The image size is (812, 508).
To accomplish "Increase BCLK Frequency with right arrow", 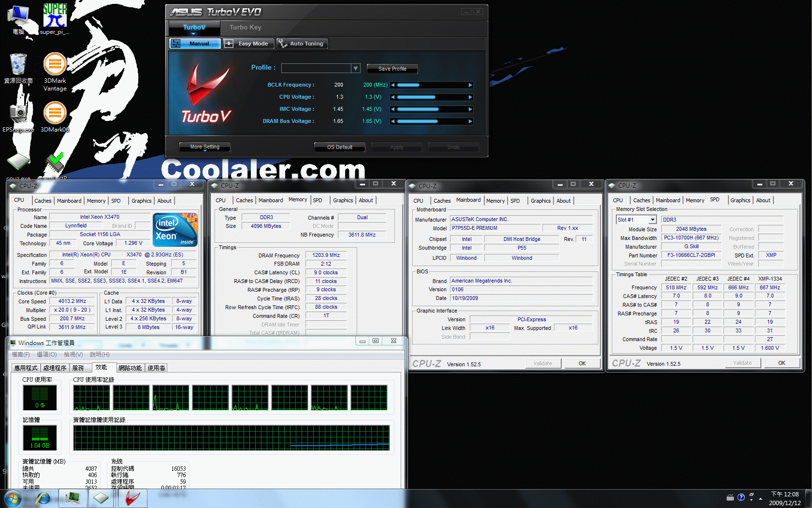I will [470, 85].
